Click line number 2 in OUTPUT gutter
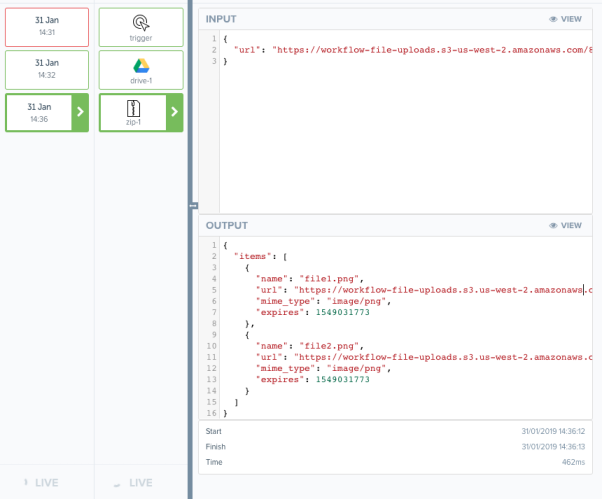Image resolution: width=602 pixels, height=499 pixels. point(213,256)
